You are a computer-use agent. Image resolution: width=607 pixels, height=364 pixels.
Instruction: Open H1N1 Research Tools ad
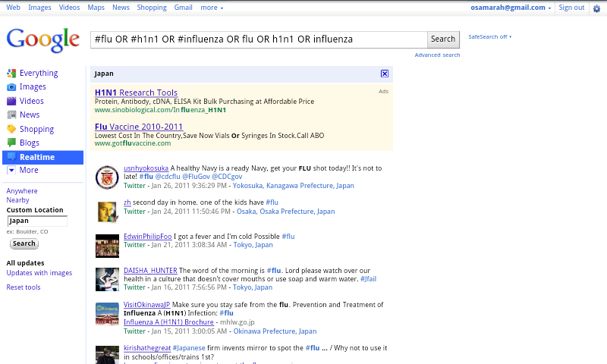[137, 93]
